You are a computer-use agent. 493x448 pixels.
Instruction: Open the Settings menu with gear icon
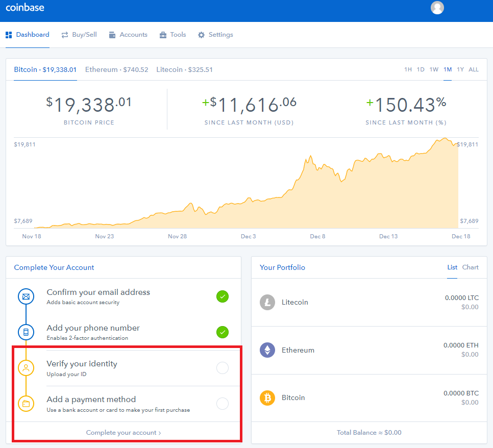point(215,35)
